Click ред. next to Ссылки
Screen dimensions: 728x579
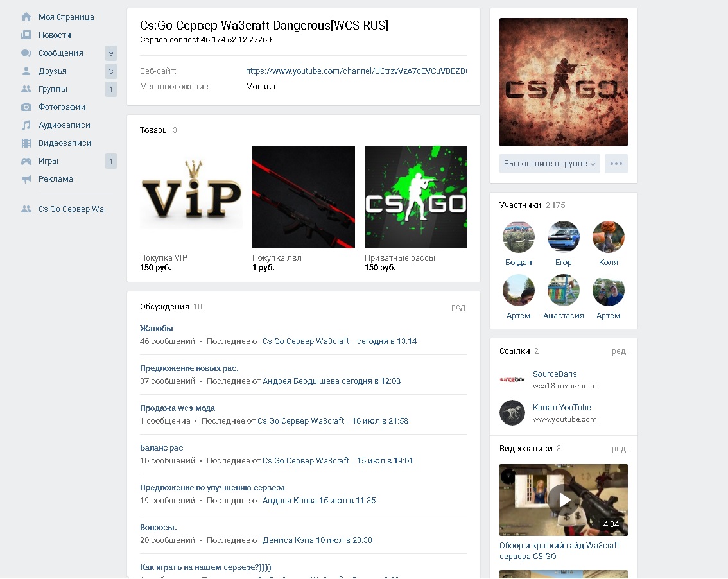pos(620,351)
